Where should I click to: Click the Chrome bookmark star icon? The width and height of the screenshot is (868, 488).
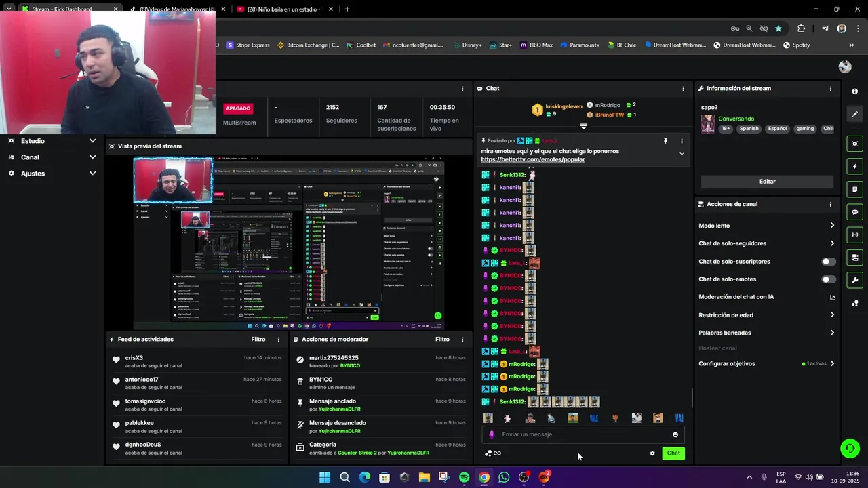[778, 28]
